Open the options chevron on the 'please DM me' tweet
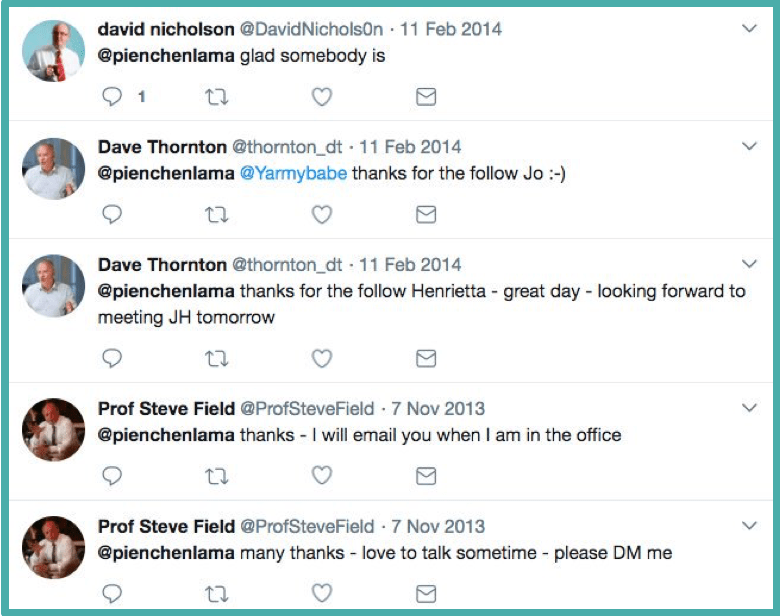The image size is (780, 616). pyautogui.click(x=750, y=525)
